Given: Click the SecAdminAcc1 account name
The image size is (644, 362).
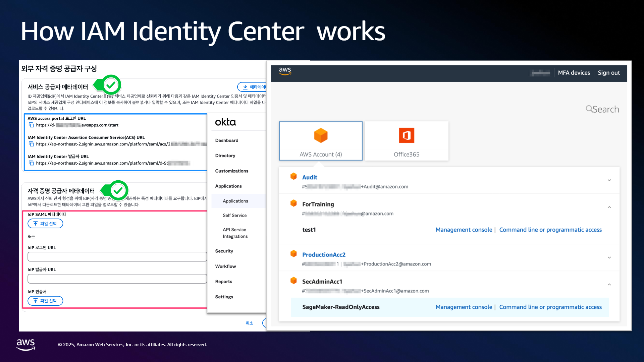Looking at the screenshot, I should tap(322, 282).
